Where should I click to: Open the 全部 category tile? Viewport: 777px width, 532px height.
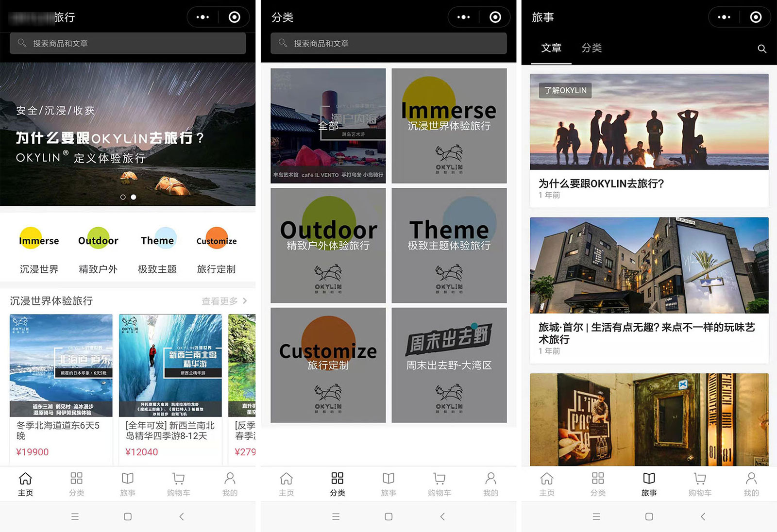[328, 126]
